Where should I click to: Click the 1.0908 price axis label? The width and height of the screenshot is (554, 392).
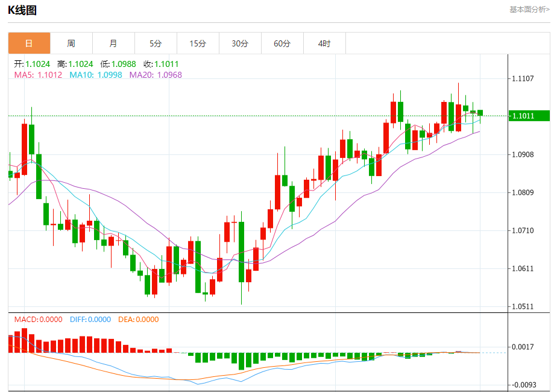(x=523, y=154)
